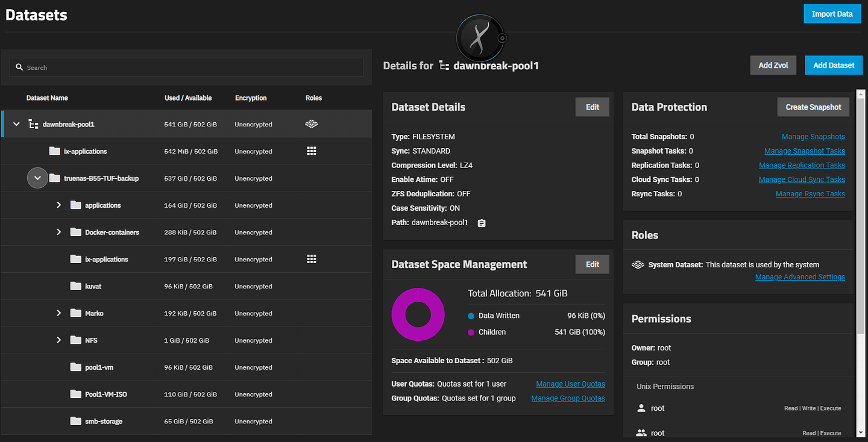The width and height of the screenshot is (868, 442).
Task: Click the apps icon beside ix-applications
Action: tap(311, 151)
